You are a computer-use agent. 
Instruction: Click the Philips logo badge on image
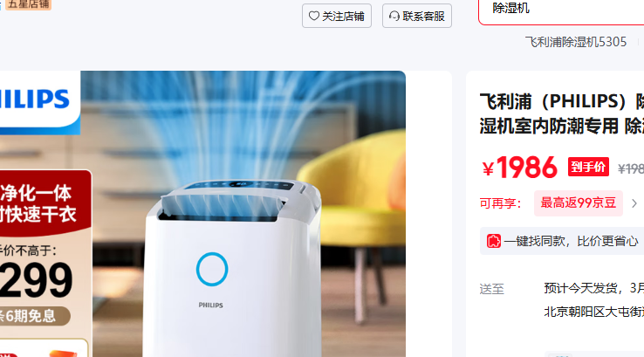coord(40,102)
